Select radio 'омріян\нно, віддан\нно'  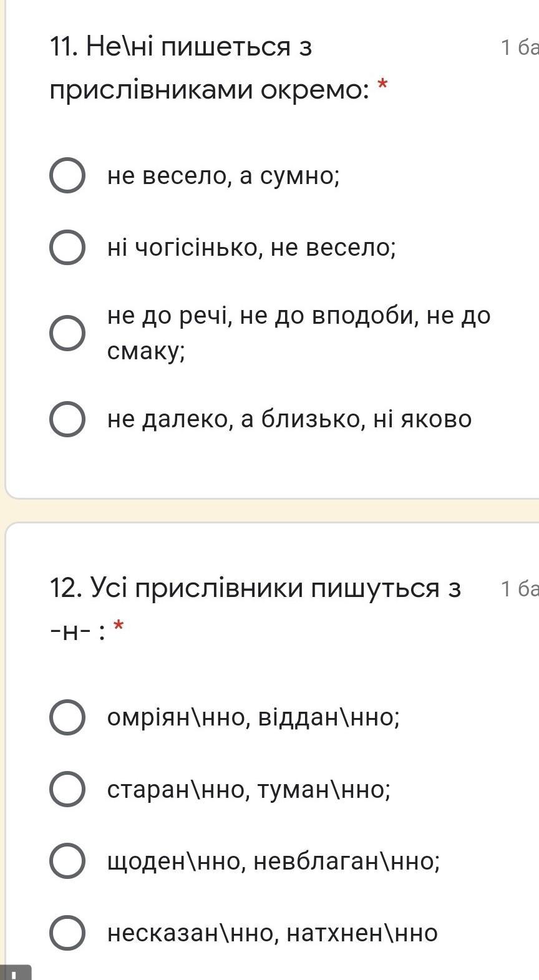67,717
